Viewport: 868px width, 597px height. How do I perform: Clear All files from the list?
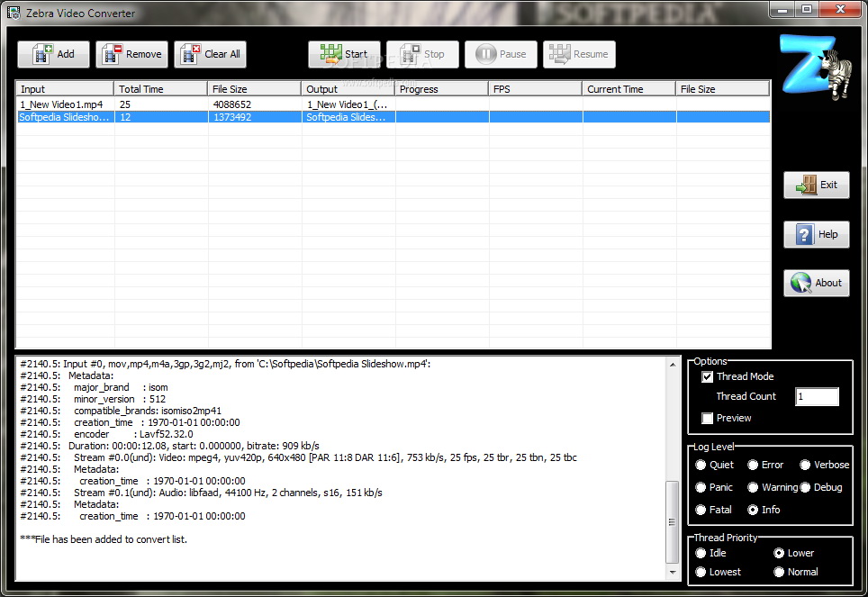(x=211, y=54)
